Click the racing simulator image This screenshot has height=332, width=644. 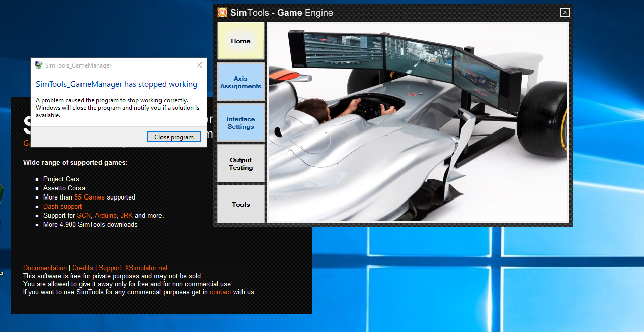[x=418, y=121]
